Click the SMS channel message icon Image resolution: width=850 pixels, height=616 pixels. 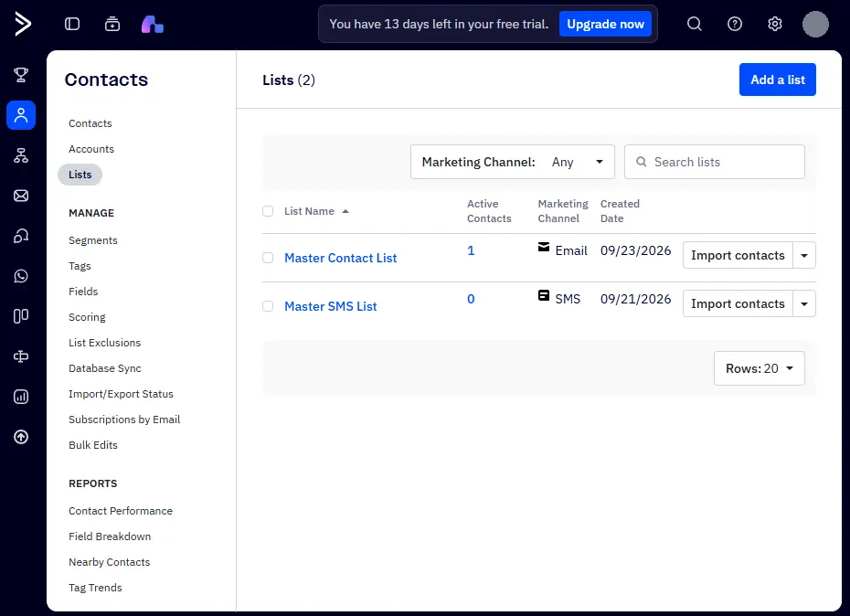pos(544,295)
